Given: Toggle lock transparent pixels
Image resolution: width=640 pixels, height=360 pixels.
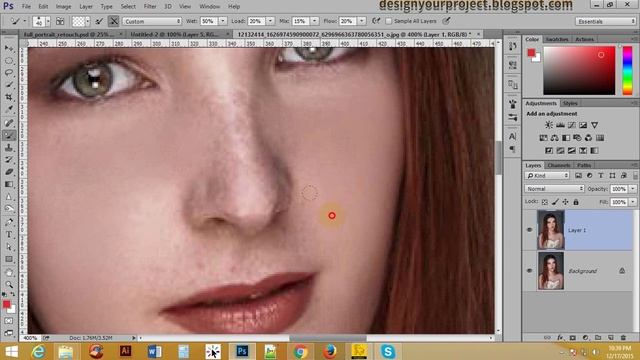Looking at the screenshot, I should (x=544, y=202).
